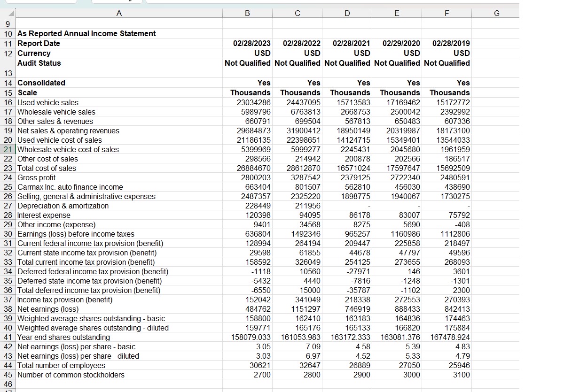
Task: Select column header E
Action: coord(397,13)
